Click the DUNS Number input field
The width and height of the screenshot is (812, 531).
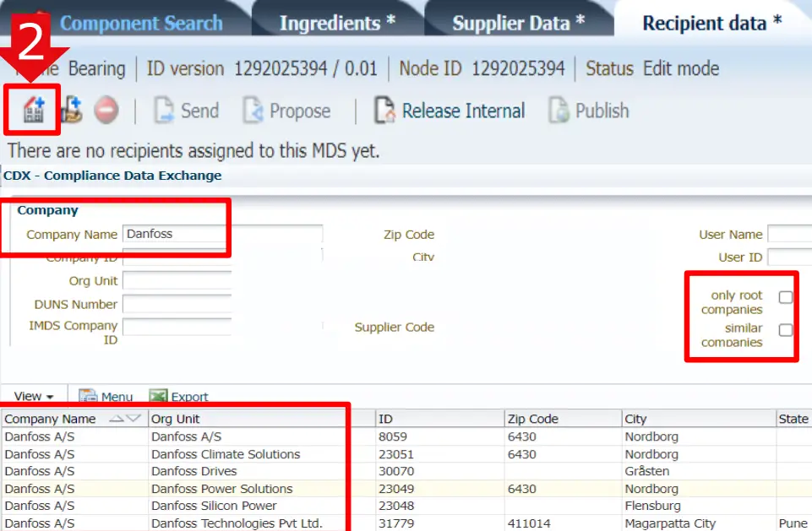(177, 304)
